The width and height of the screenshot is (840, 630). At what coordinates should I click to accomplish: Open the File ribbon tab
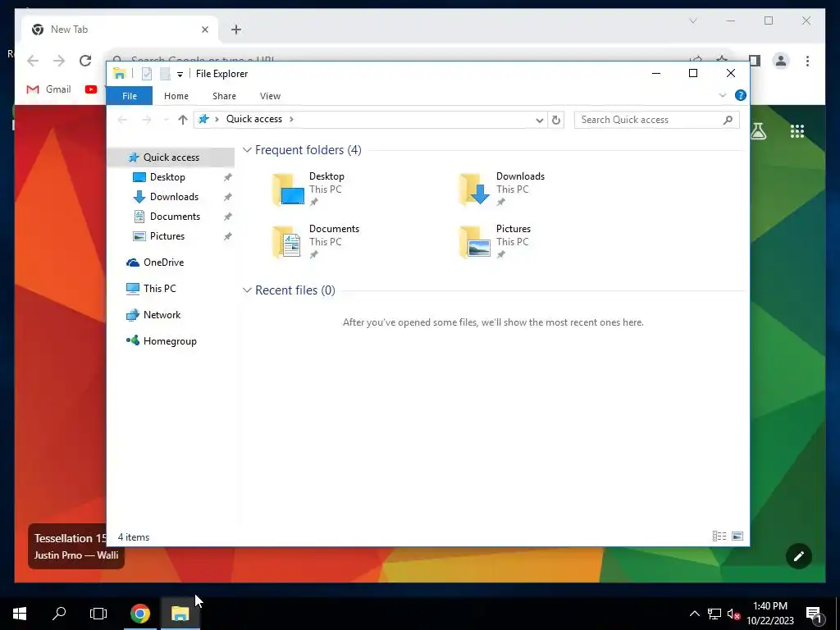[129, 96]
